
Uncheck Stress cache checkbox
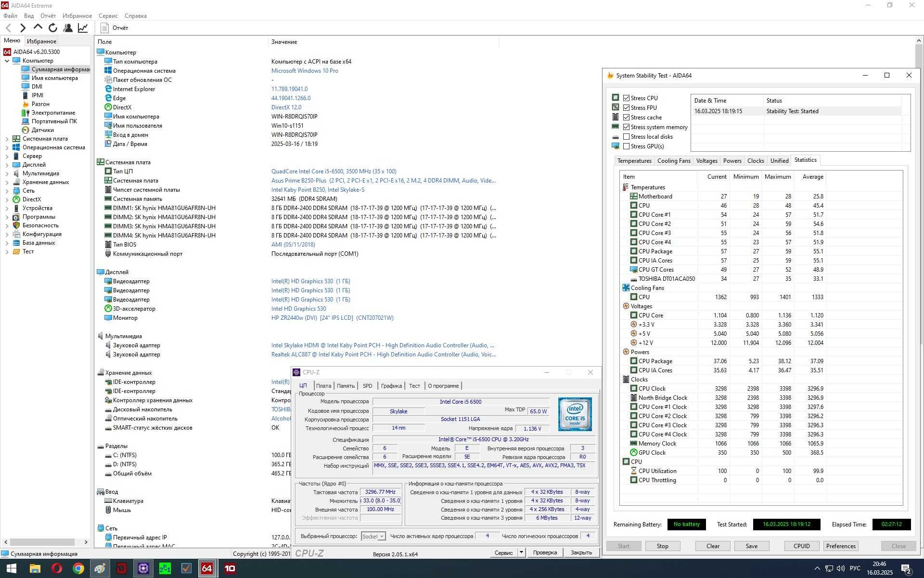pos(626,117)
